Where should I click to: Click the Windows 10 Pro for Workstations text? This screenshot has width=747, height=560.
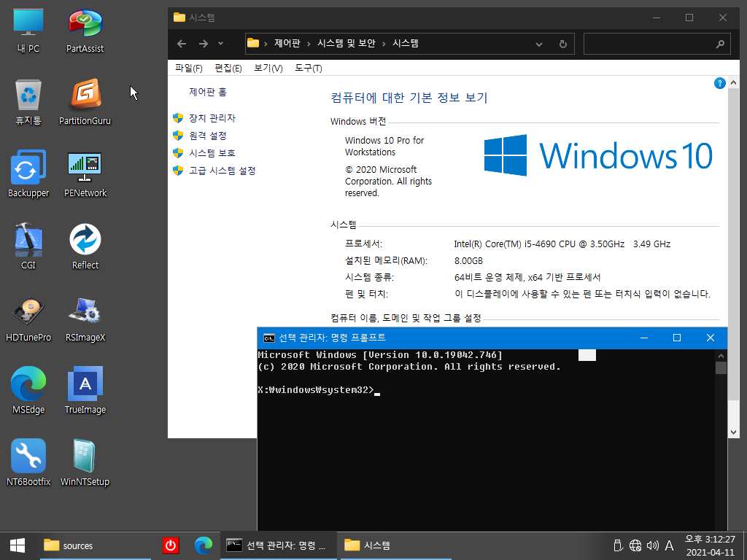coord(384,146)
